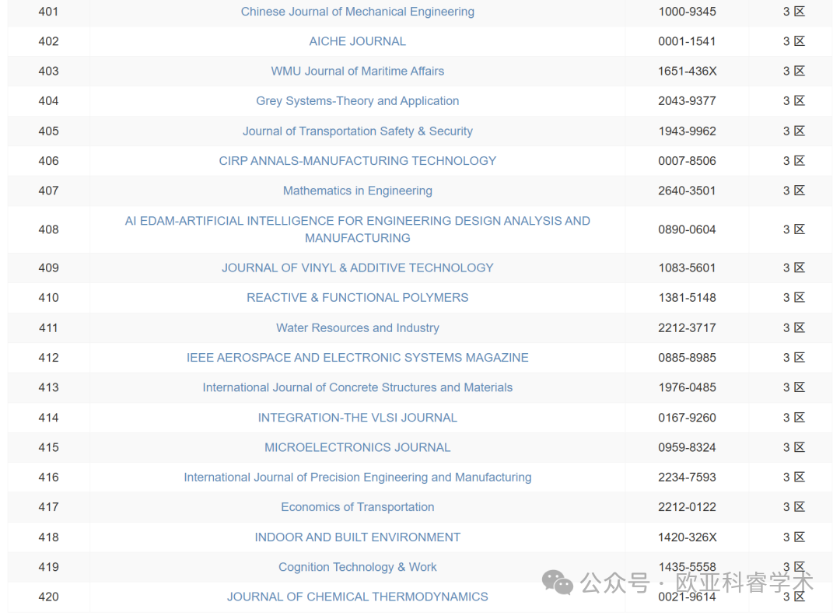The width and height of the screenshot is (840, 616).
Task: Select ISSN 2043-9377 cell
Action: tap(687, 101)
